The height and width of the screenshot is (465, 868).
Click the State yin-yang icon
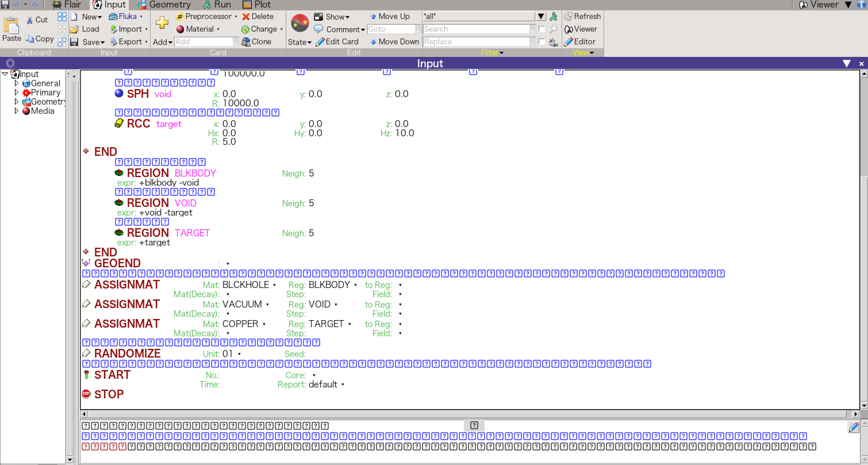tap(299, 23)
